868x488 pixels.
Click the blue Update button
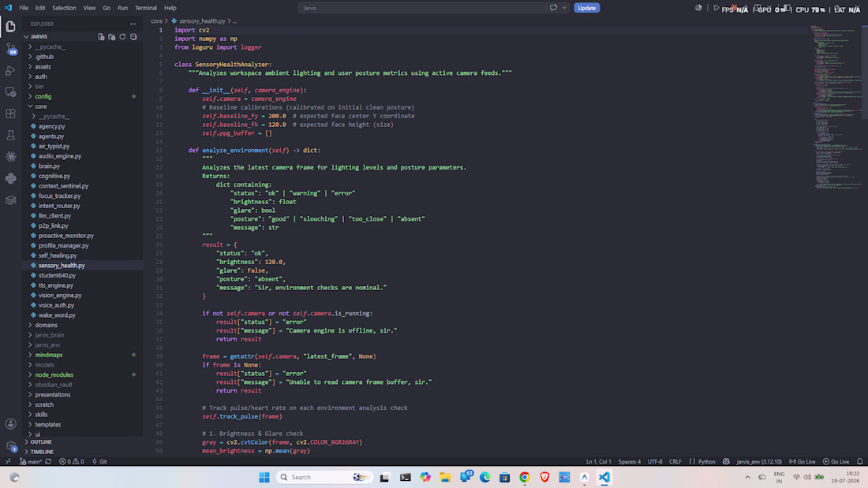point(587,8)
